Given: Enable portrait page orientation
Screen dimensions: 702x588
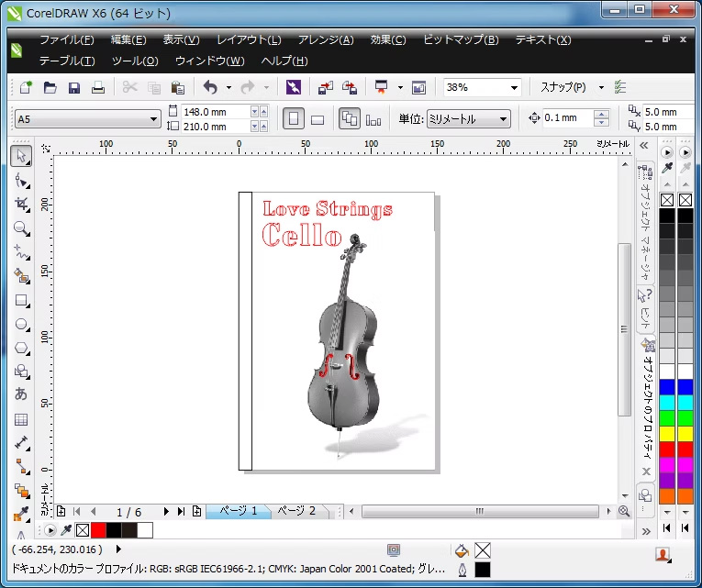Looking at the screenshot, I should coord(293,119).
